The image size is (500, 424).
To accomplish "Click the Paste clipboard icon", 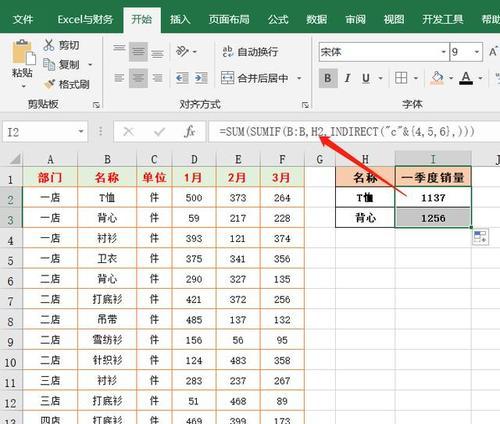I will point(23,52).
